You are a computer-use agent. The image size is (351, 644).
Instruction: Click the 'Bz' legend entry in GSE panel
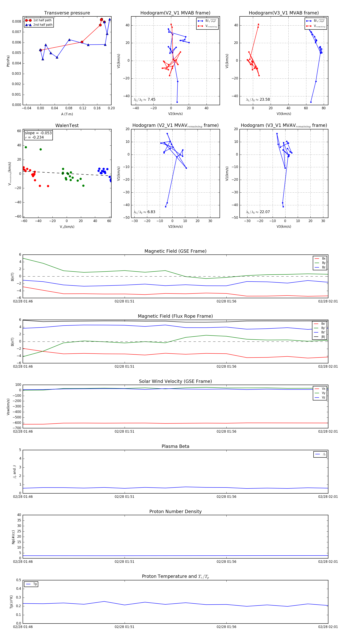(320, 267)
